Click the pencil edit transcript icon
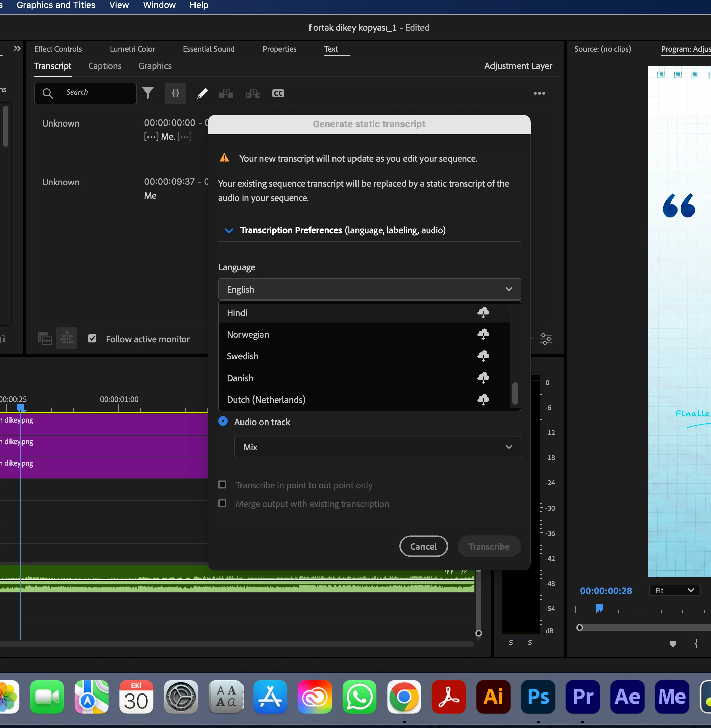 point(202,93)
